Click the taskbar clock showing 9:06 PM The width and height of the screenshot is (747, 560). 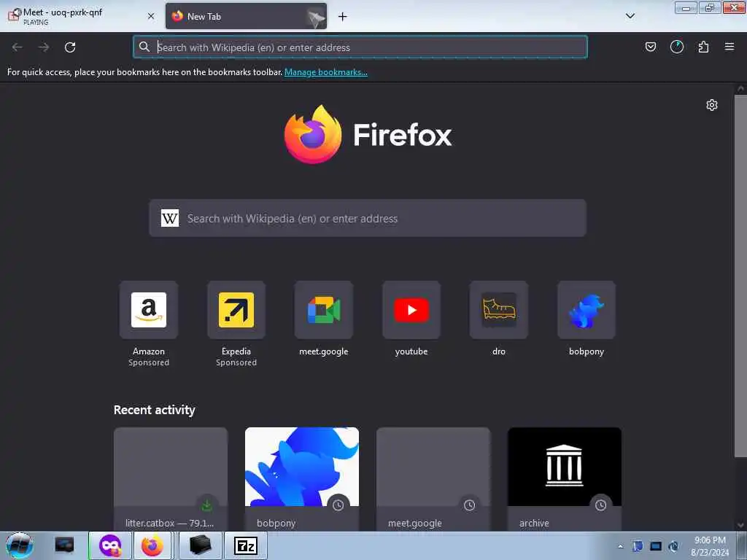pos(710,546)
